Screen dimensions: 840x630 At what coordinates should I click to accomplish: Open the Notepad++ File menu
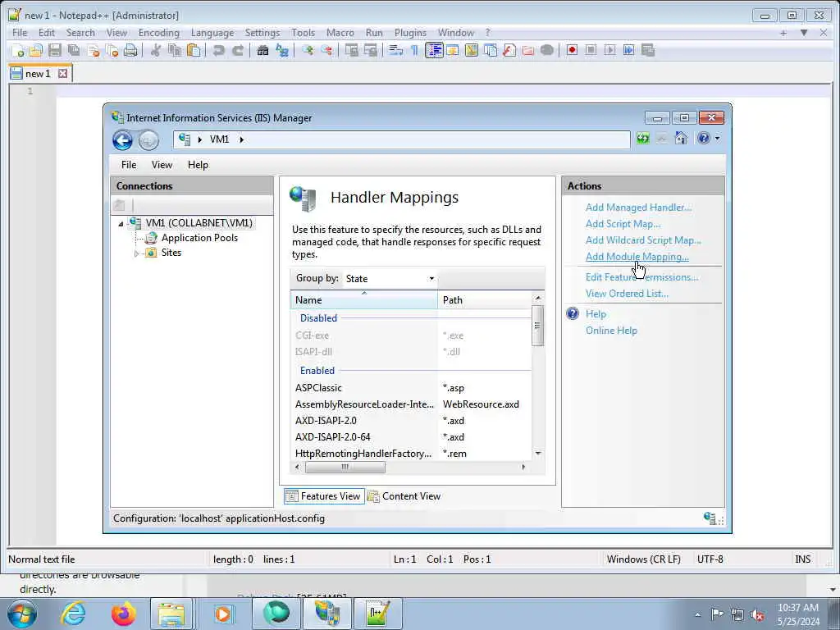[x=20, y=33]
